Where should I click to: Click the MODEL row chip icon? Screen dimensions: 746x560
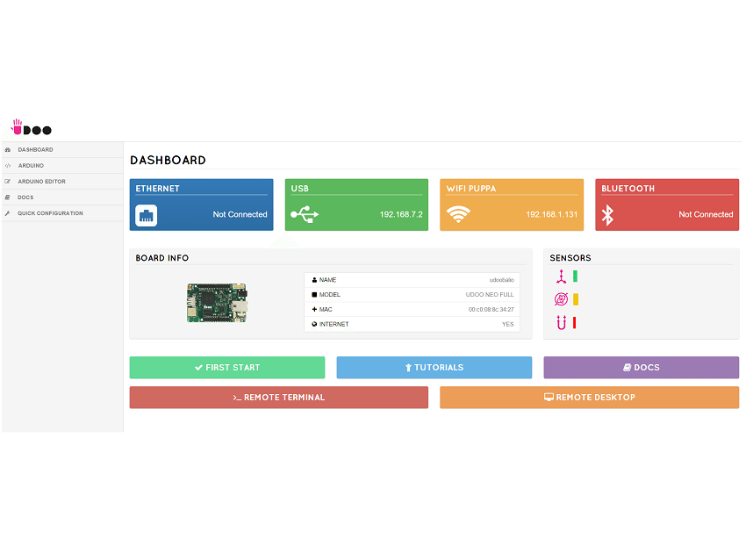click(314, 295)
